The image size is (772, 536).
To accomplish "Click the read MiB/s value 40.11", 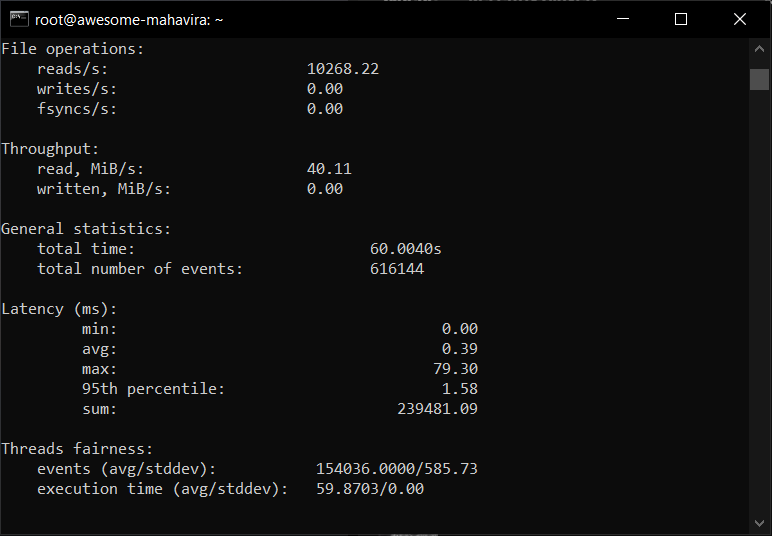I will click(x=329, y=169).
